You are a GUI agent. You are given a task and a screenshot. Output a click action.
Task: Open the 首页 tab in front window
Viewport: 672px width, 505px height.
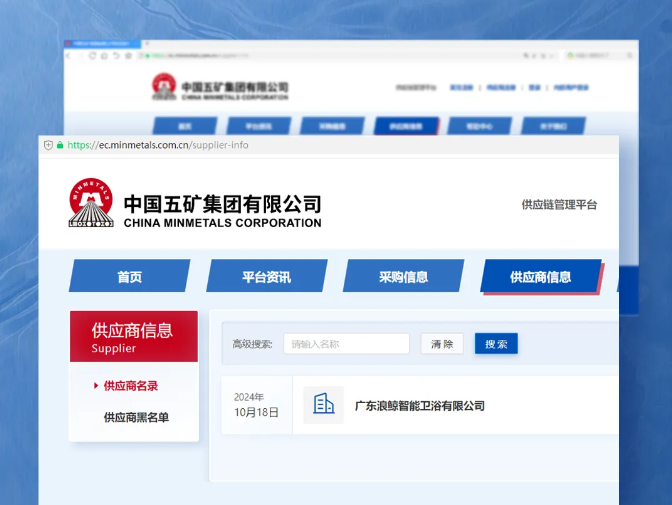pyautogui.click(x=129, y=277)
